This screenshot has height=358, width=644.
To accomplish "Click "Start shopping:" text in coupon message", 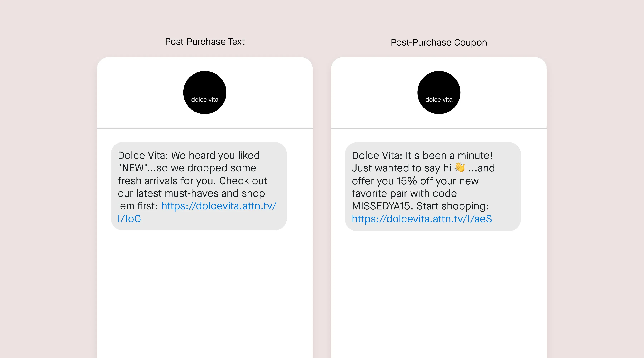I will point(453,206).
